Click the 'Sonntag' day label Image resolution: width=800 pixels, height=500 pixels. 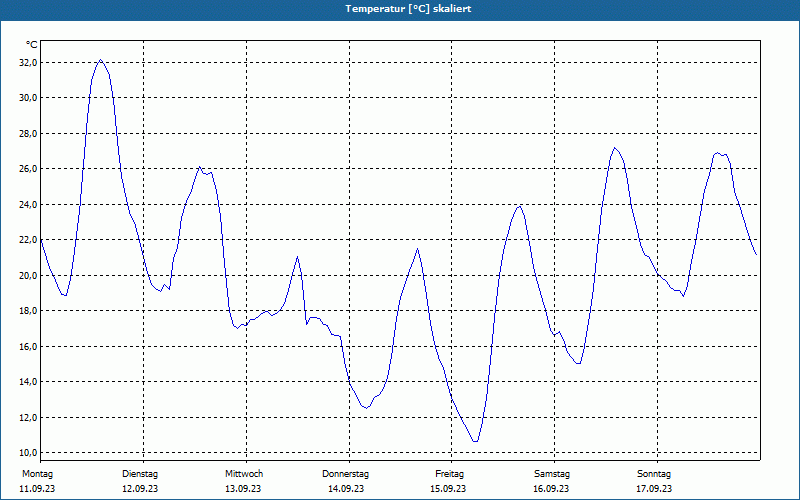(654, 474)
